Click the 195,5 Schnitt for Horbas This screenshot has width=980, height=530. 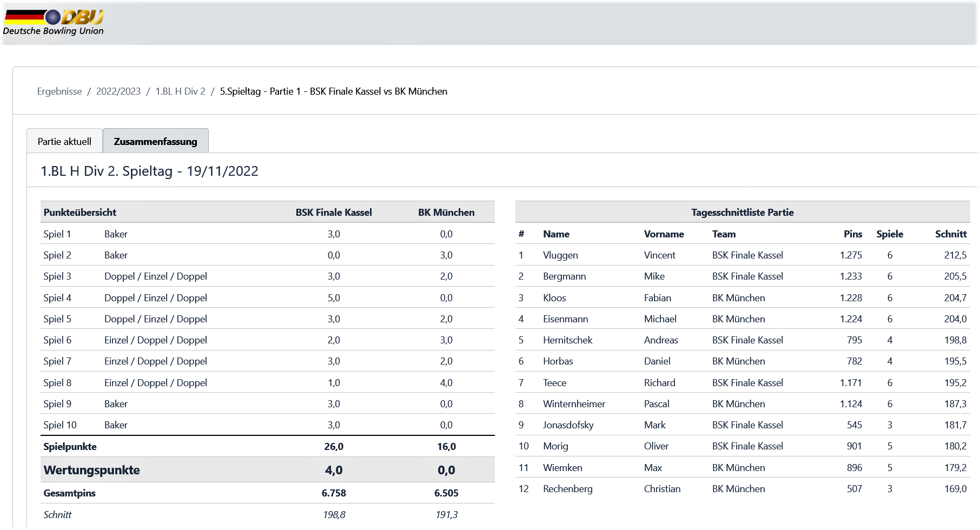click(955, 361)
